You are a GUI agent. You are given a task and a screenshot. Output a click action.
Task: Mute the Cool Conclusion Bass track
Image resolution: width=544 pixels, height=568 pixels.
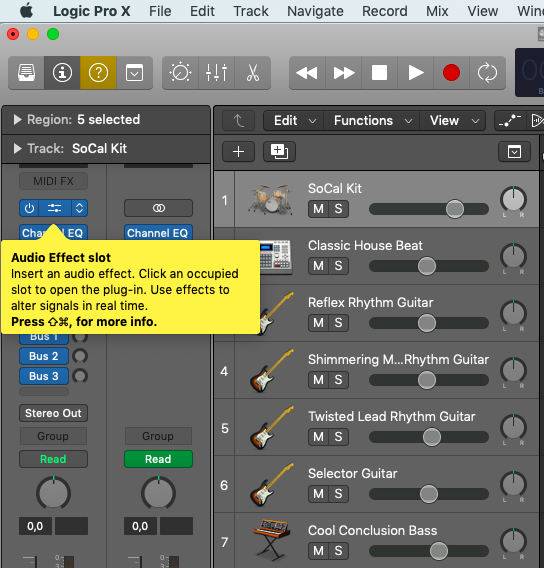pyautogui.click(x=318, y=551)
